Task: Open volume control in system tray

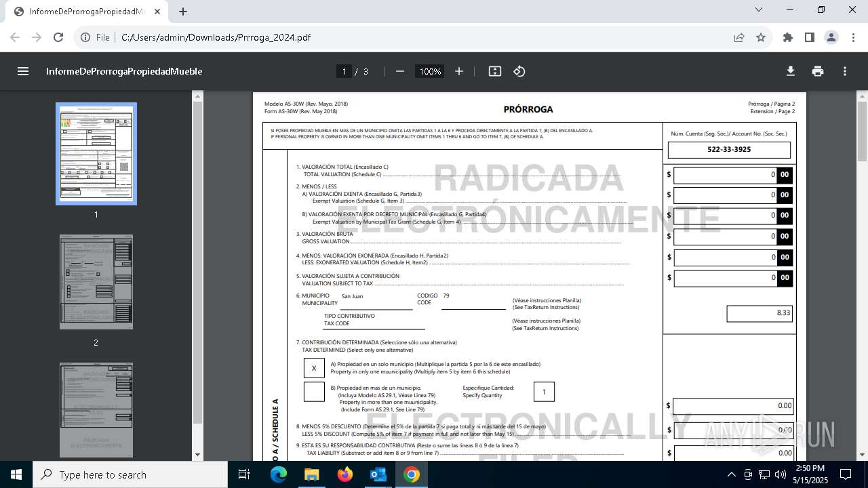Action: tap(781, 474)
